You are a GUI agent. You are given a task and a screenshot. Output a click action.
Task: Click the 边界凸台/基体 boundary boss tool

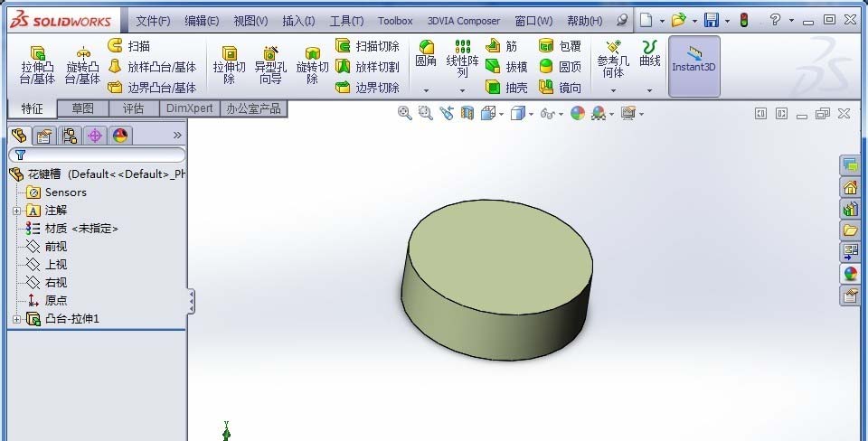(x=152, y=88)
